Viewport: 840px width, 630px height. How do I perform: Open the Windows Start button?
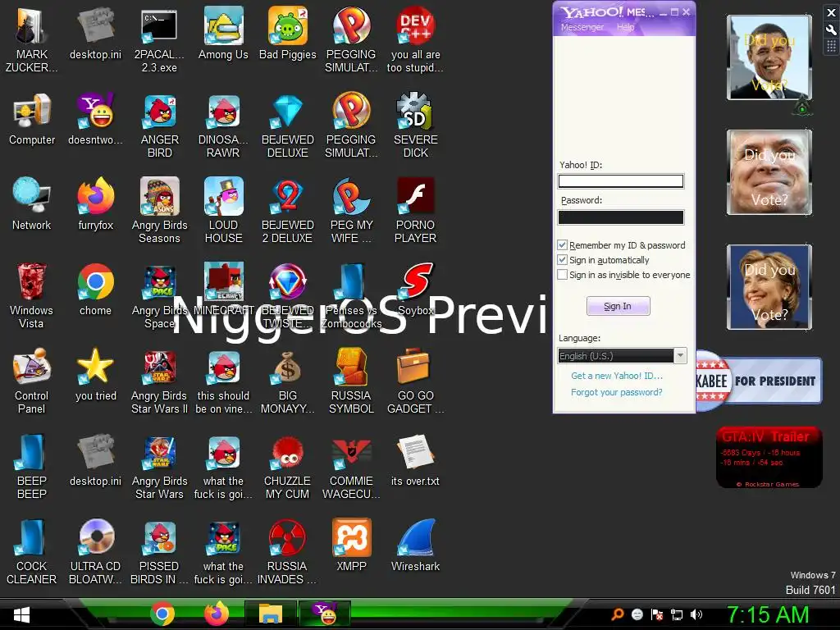point(21,615)
